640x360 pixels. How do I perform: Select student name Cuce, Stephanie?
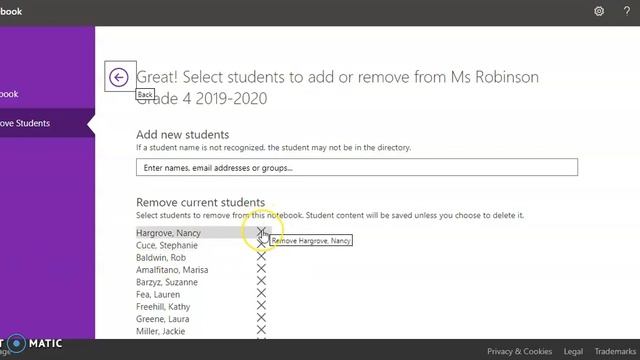tap(167, 245)
